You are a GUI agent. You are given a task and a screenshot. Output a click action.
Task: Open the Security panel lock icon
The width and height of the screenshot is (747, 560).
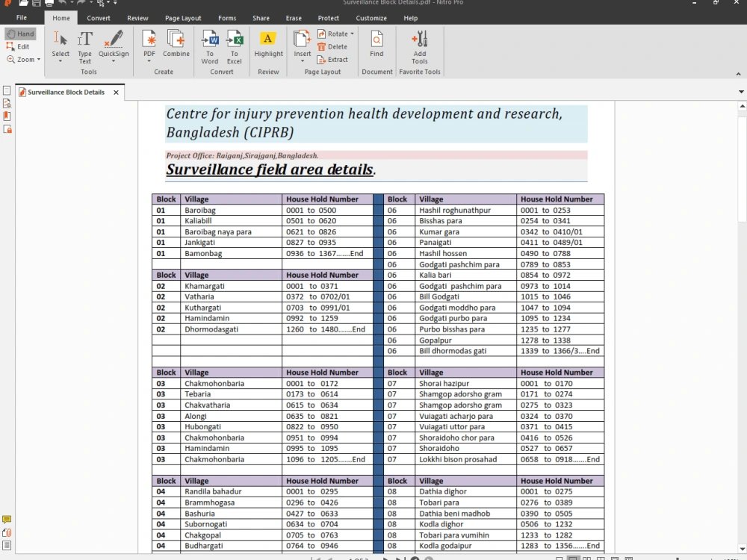pos(7,129)
